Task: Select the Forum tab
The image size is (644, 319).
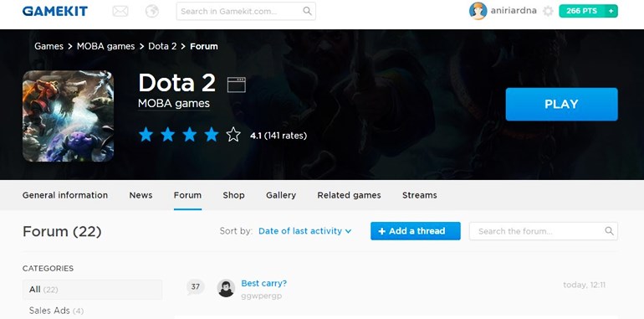Action: [187, 195]
